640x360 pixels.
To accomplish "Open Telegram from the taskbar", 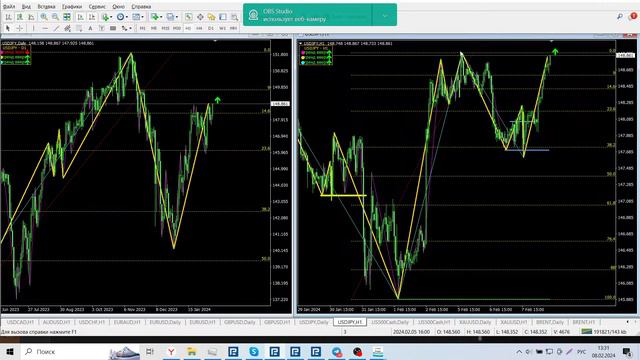I will pos(337,351).
